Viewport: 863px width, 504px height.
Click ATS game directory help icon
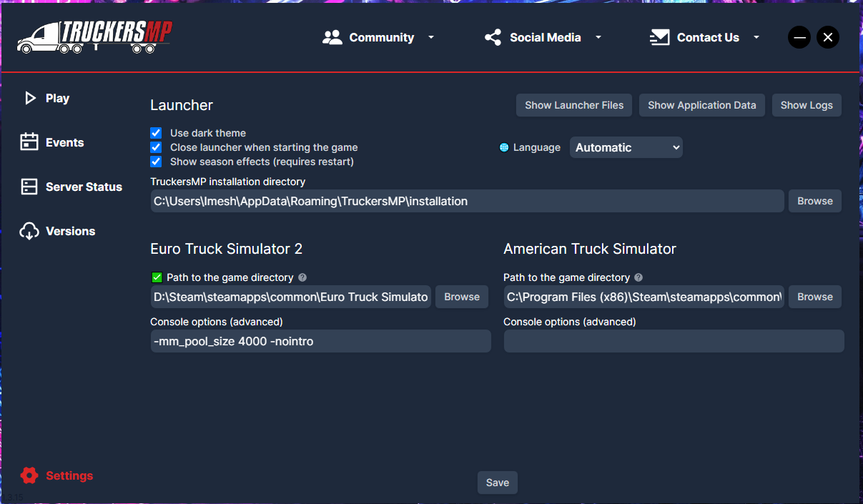pos(638,277)
